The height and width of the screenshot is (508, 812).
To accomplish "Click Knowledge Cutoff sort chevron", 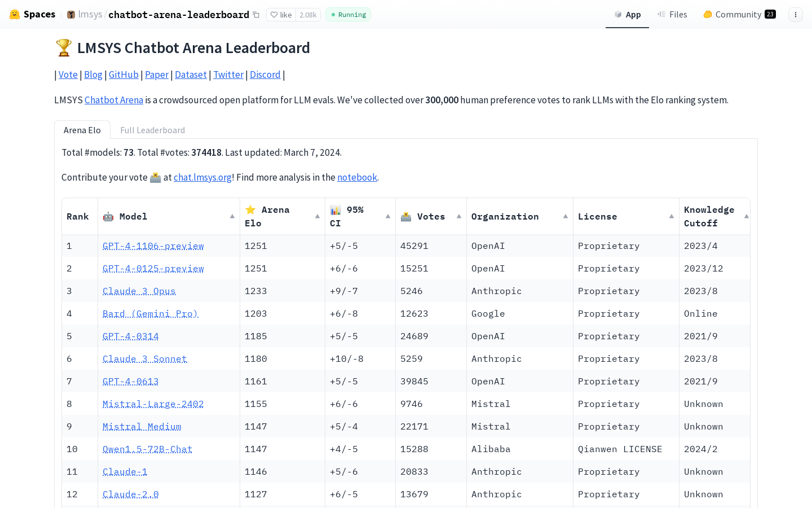I will click(x=746, y=215).
